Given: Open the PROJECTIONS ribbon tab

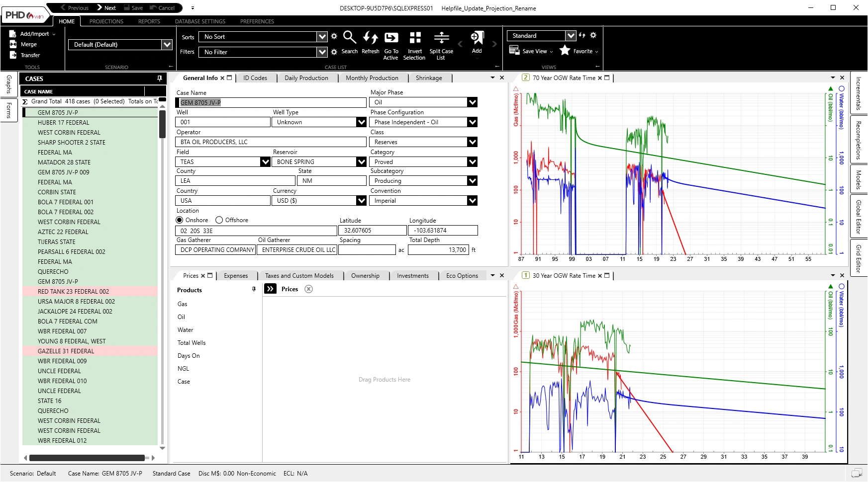Looking at the screenshot, I should click(x=106, y=21).
